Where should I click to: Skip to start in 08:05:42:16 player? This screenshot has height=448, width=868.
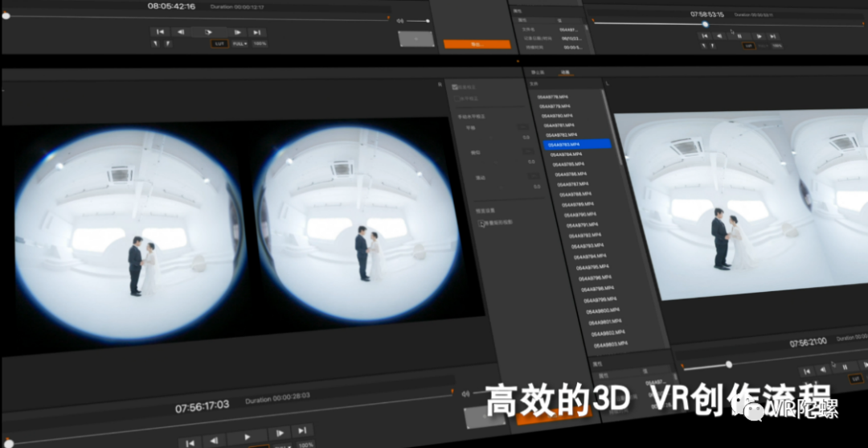pyautogui.click(x=160, y=32)
